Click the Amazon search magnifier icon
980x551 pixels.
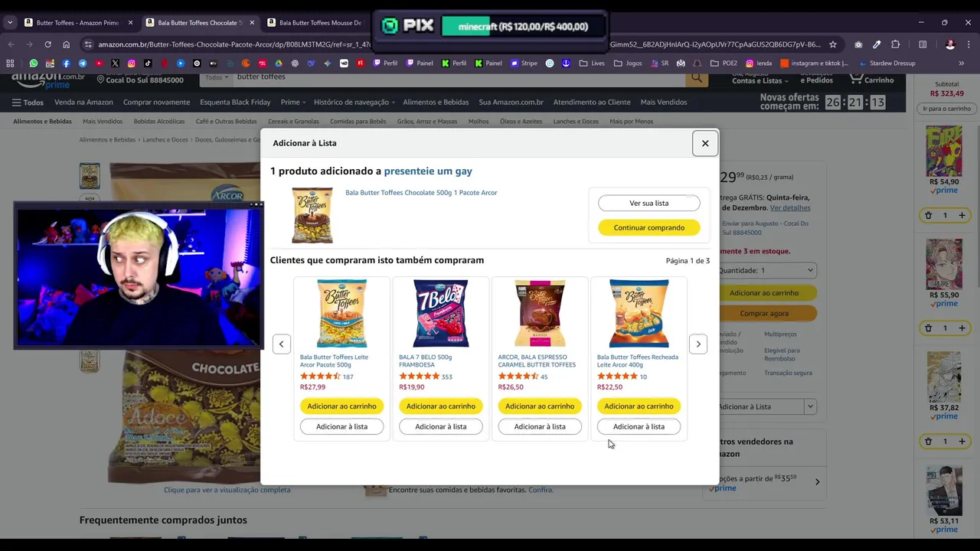(696, 77)
